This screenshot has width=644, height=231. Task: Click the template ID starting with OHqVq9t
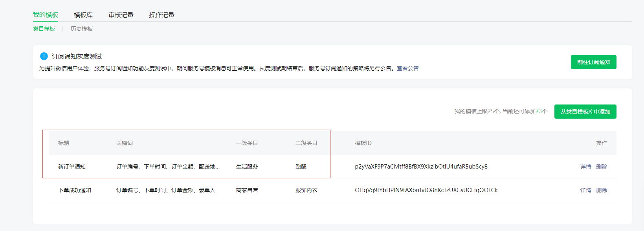pos(426,190)
